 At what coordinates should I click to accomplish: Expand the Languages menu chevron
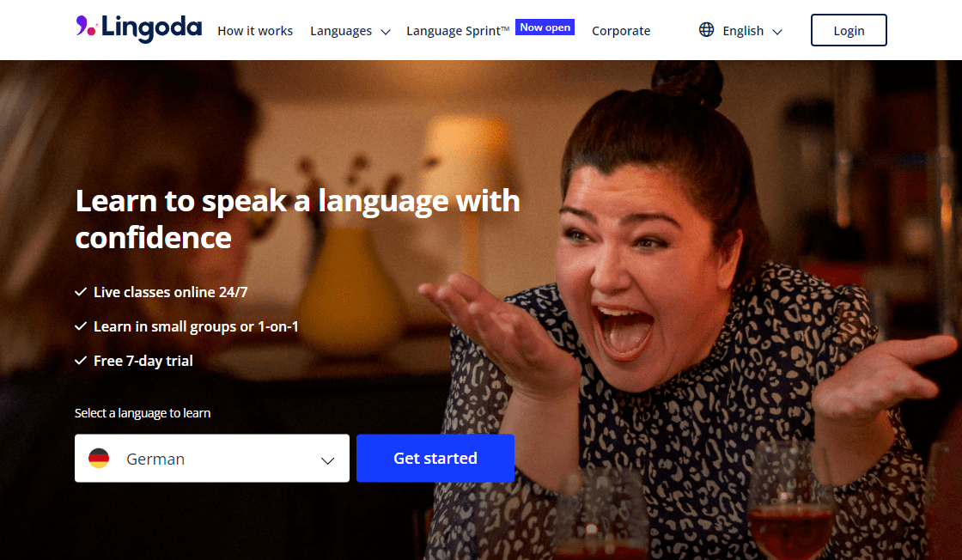[x=386, y=32]
